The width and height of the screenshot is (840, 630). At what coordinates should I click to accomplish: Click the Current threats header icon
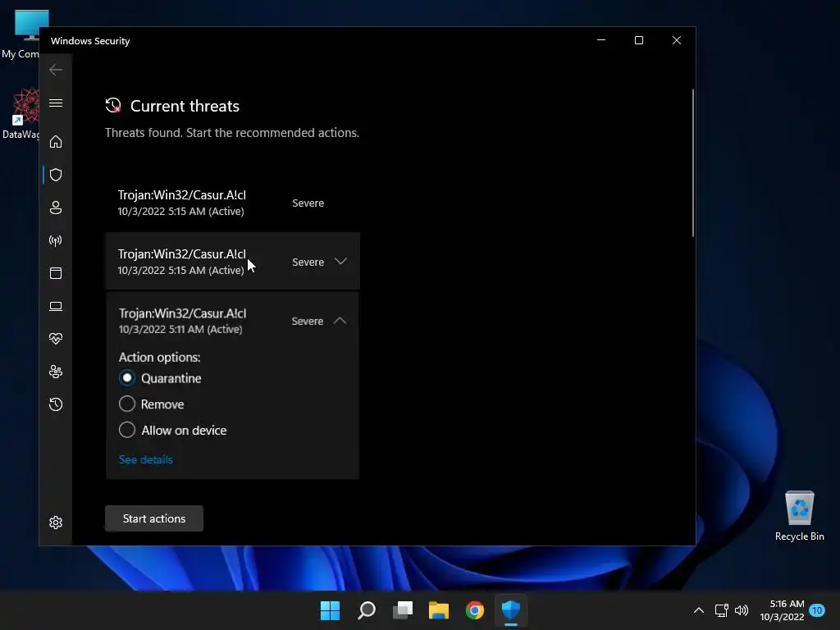click(x=113, y=106)
